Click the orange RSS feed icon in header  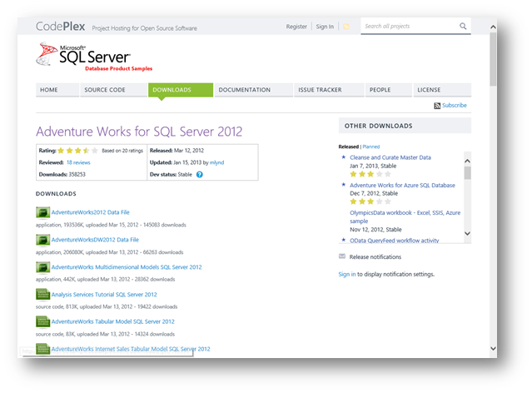click(346, 27)
